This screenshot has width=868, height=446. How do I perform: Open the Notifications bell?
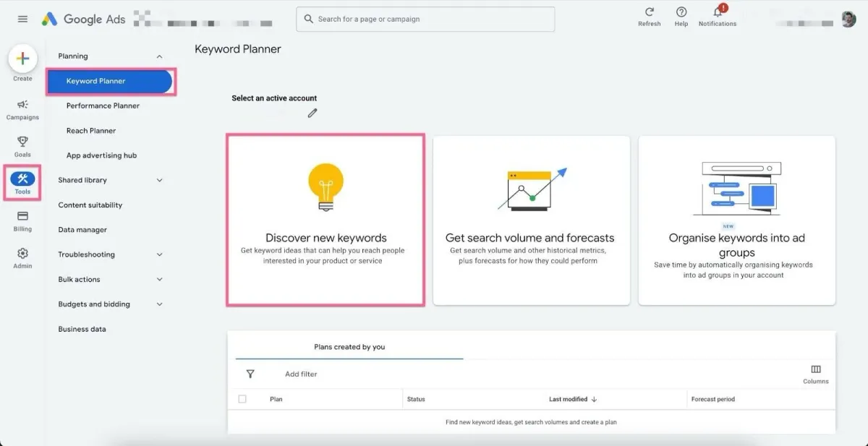coord(718,12)
